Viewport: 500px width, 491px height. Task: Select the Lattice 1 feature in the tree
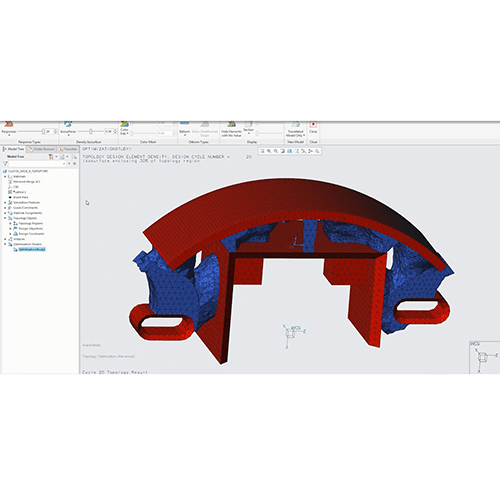[17, 192]
